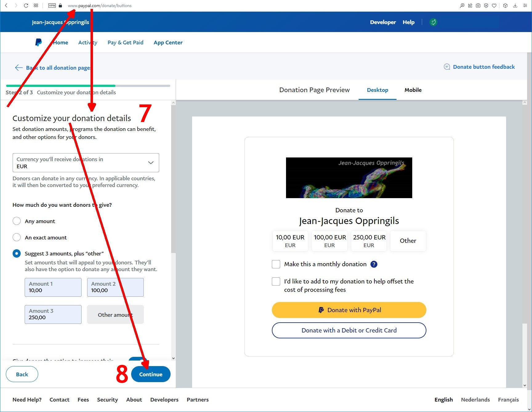Viewport: 532px width, 412px height.
Task: Select the Any amount radio button
Action: coord(17,221)
